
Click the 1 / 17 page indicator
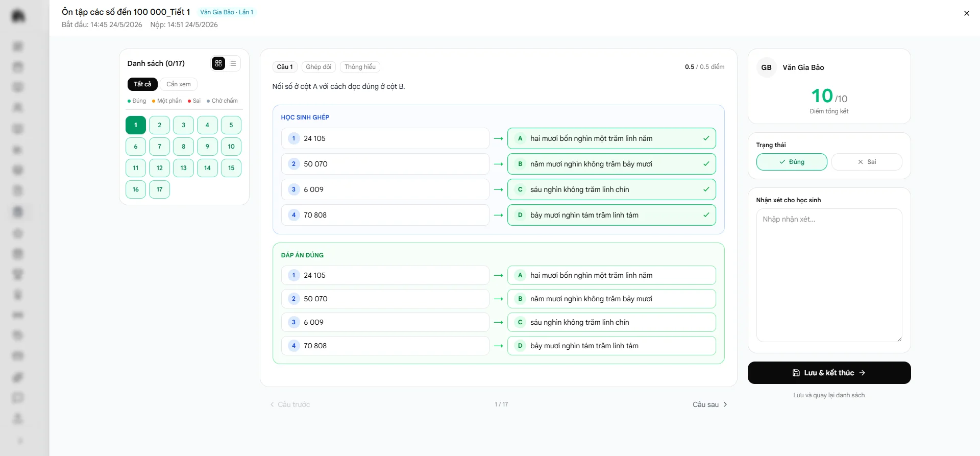pyautogui.click(x=501, y=404)
